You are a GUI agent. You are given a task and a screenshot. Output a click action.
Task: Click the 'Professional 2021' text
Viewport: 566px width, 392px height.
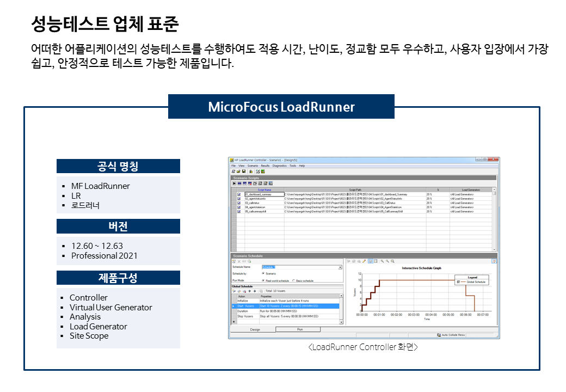pyautogui.click(x=104, y=256)
